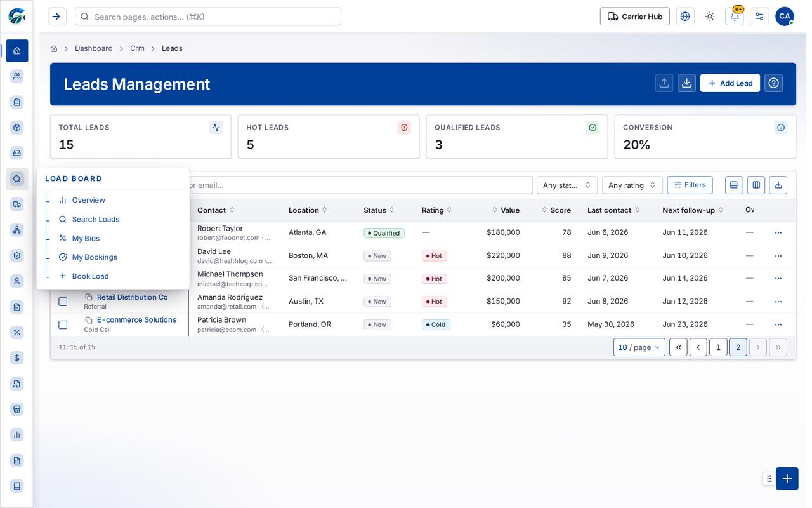Click the CA user avatar
812x508 pixels.
785,17
